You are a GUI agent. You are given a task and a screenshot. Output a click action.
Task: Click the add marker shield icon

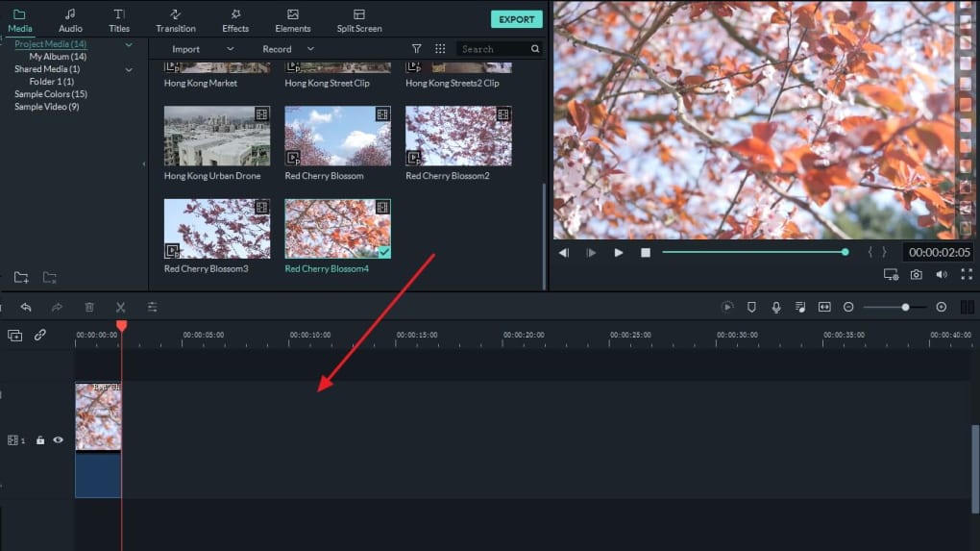[751, 307]
